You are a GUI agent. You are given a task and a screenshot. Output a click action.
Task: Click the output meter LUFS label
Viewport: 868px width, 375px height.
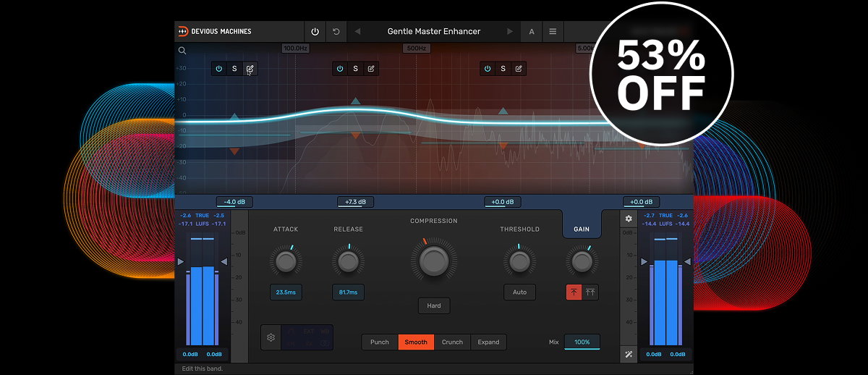pos(665,224)
